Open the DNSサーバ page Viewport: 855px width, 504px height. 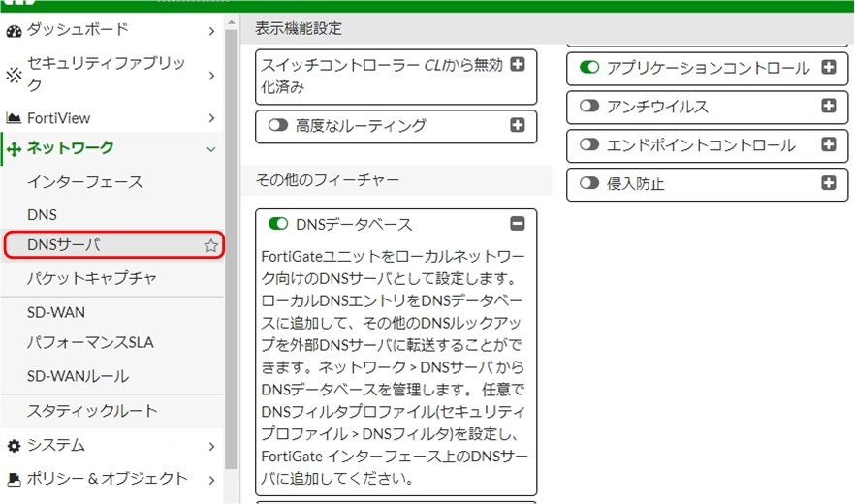coord(113,244)
